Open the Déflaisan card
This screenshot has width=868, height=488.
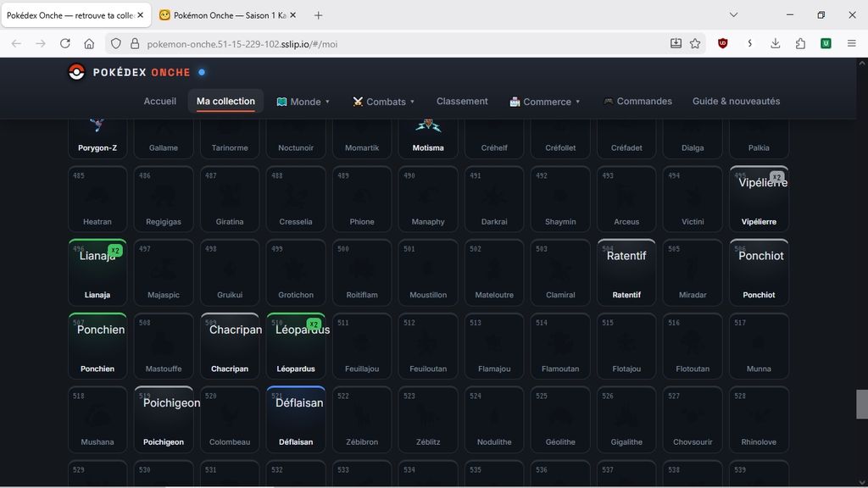click(x=296, y=419)
